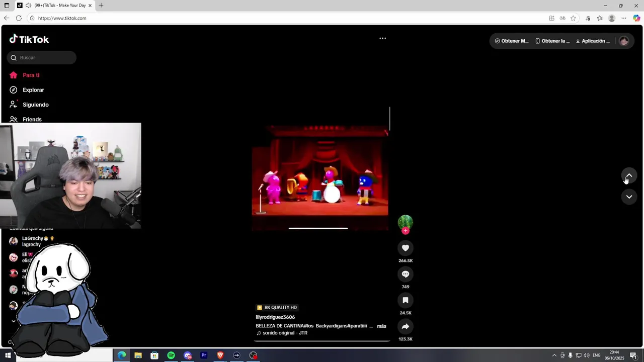Reload the page with refresh icon
Screen dimensions: 644x362
(19, 18)
